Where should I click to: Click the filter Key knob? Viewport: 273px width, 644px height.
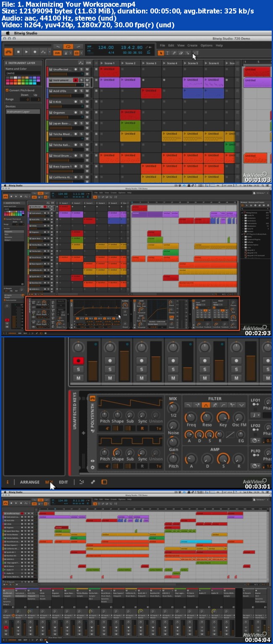(223, 417)
